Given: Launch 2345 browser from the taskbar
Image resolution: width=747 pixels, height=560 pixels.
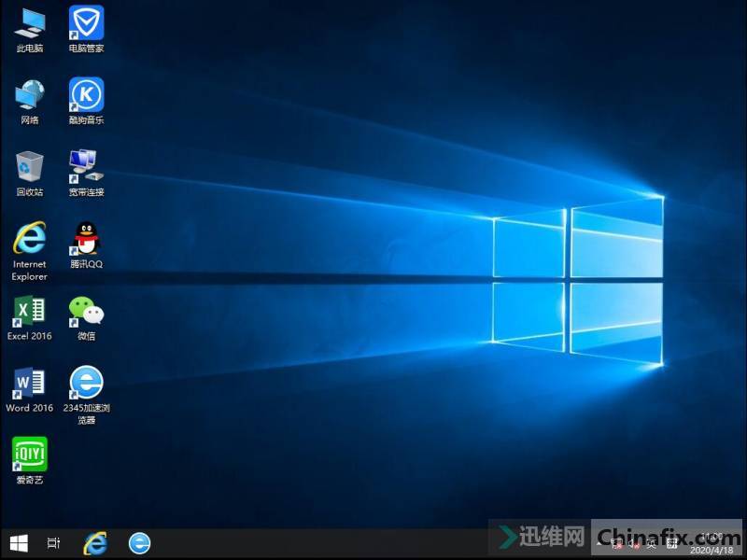Looking at the screenshot, I should (139, 543).
